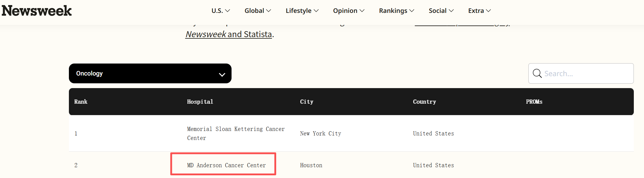Open the Rankings menu
Screen dimensions: 644x178
pyautogui.click(x=397, y=11)
